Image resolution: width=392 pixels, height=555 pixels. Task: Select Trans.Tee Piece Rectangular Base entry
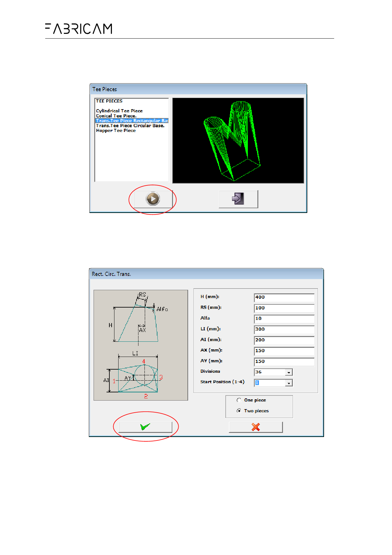coord(132,121)
